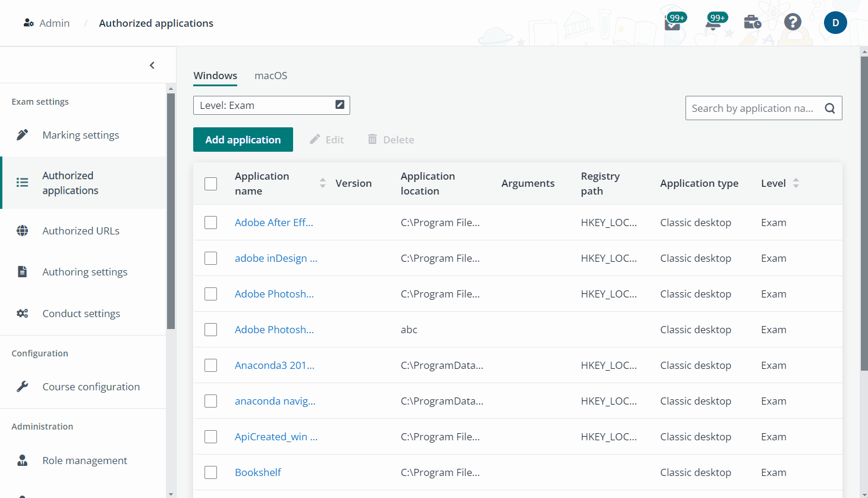Open the inbox icon with 99+ badge
The image size is (868, 498).
(x=674, y=23)
